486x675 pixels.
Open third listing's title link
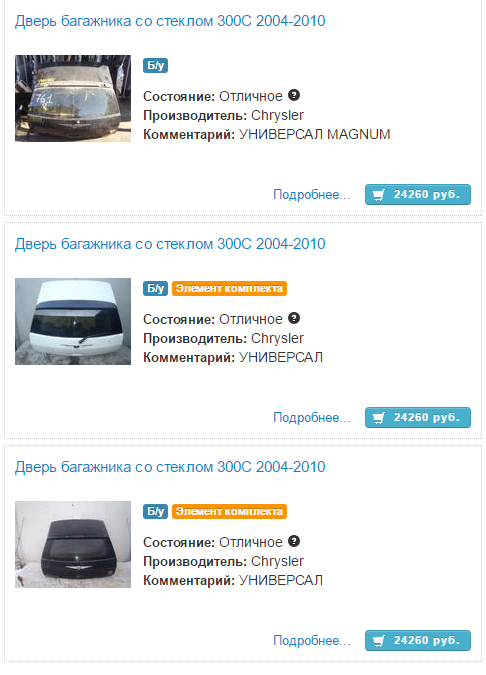(170, 467)
